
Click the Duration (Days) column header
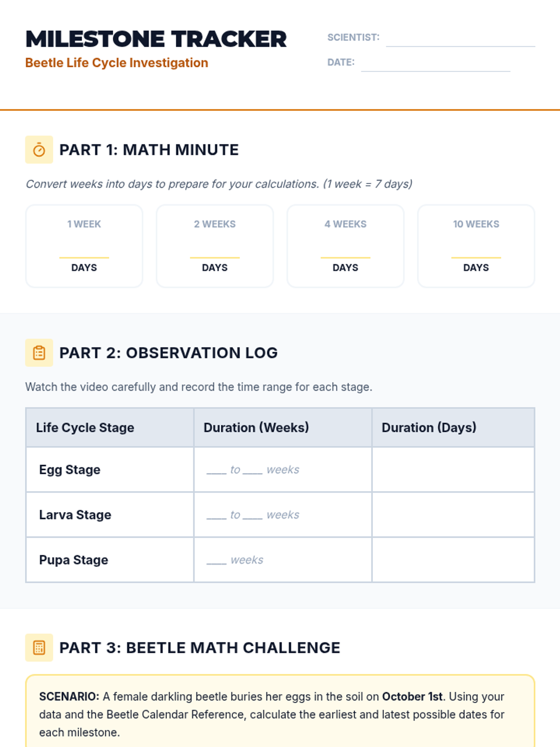429,428
